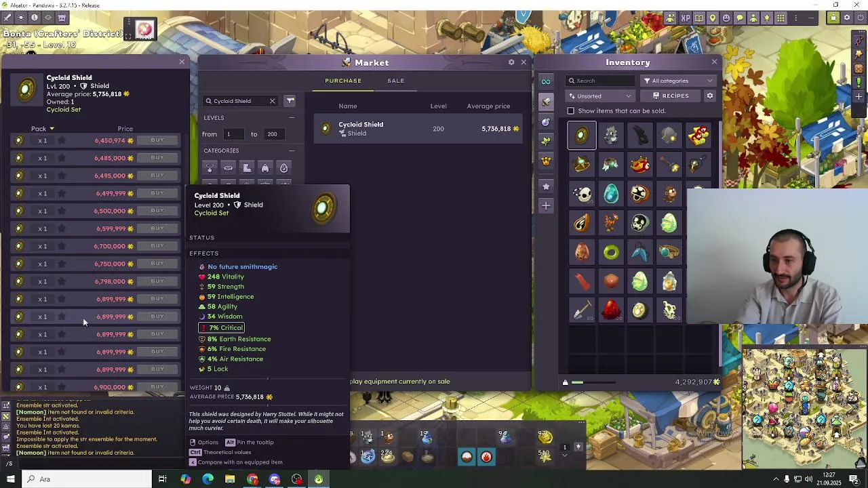868x488 pixels.
Task: Open the map location pin icon
Action: (713, 18)
